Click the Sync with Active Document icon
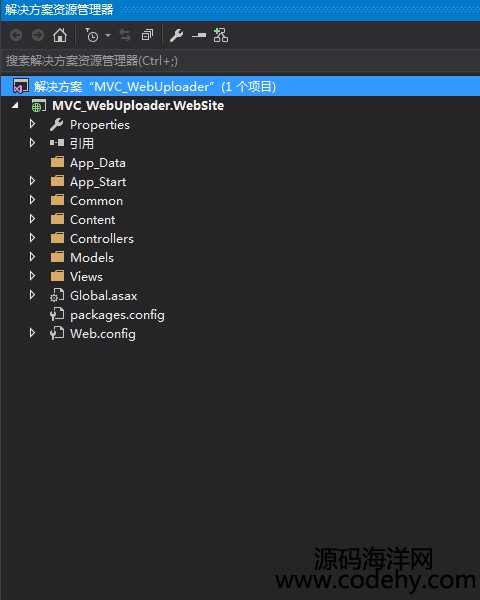The image size is (480, 600). click(125, 35)
